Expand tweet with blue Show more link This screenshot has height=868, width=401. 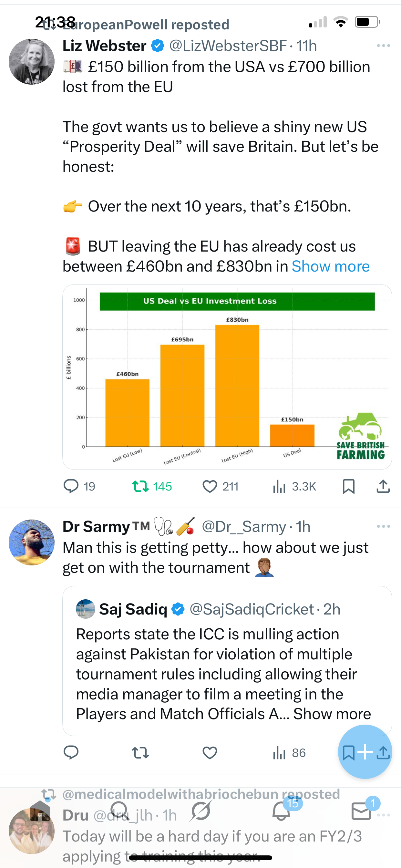pyautogui.click(x=330, y=266)
